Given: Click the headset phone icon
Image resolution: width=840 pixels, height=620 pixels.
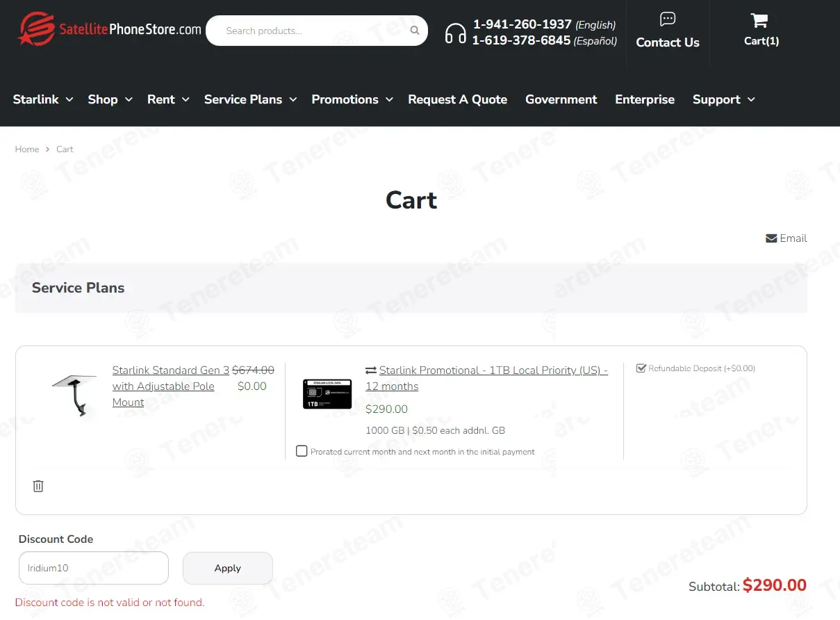Looking at the screenshot, I should [456, 33].
